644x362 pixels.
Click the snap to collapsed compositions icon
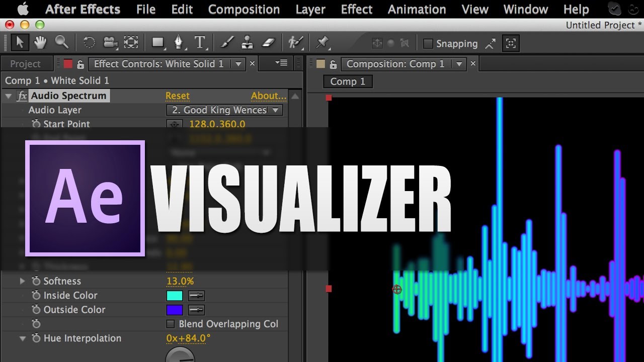coord(511,44)
